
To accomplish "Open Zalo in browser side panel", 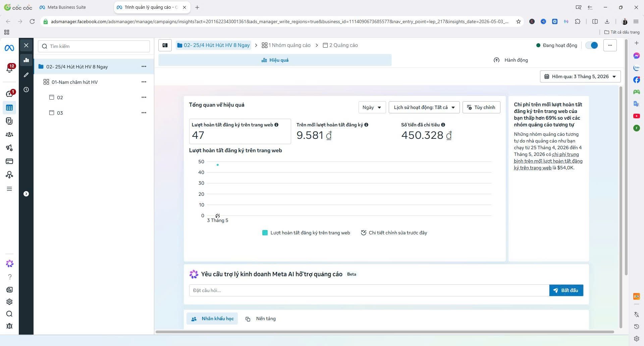I will pos(637,68).
